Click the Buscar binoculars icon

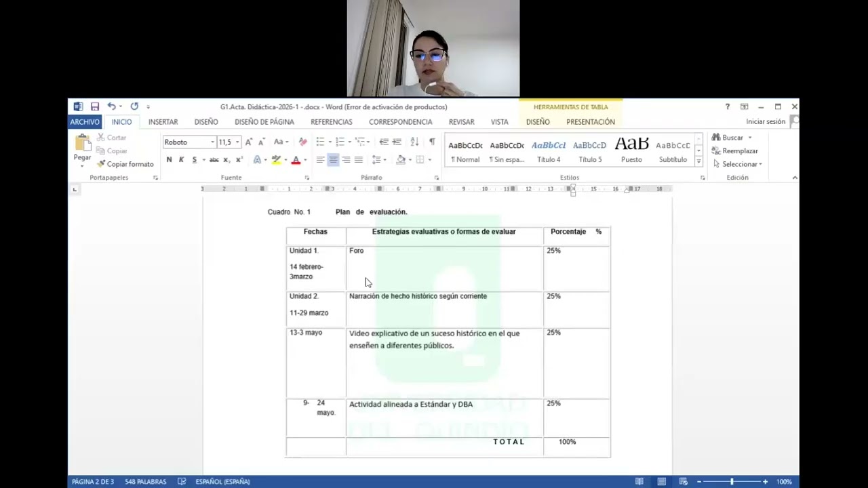(x=716, y=138)
